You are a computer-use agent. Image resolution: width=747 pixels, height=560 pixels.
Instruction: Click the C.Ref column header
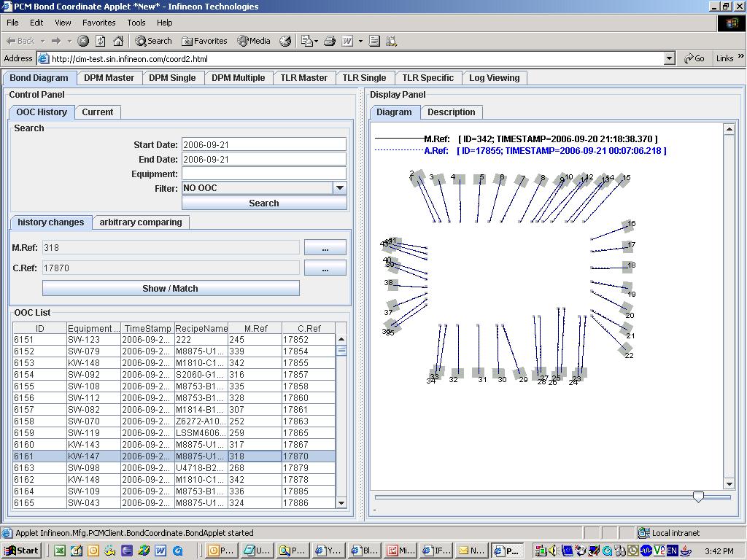click(309, 328)
